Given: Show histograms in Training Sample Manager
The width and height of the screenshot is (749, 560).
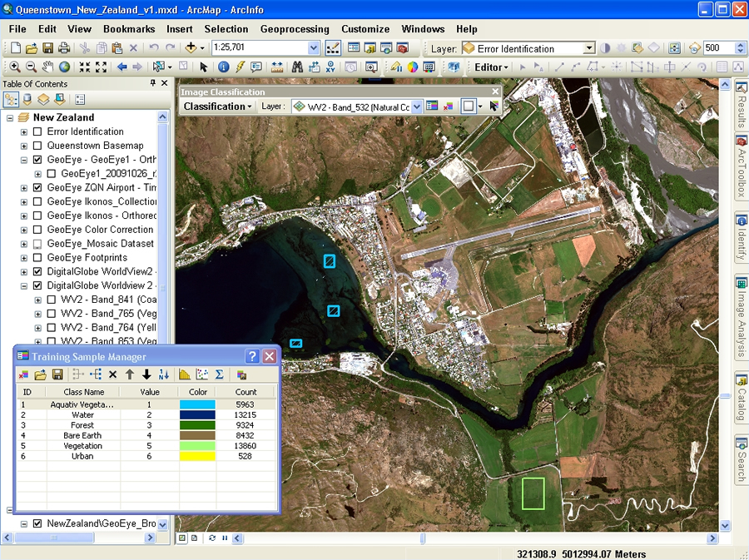Looking at the screenshot, I should coord(185,375).
